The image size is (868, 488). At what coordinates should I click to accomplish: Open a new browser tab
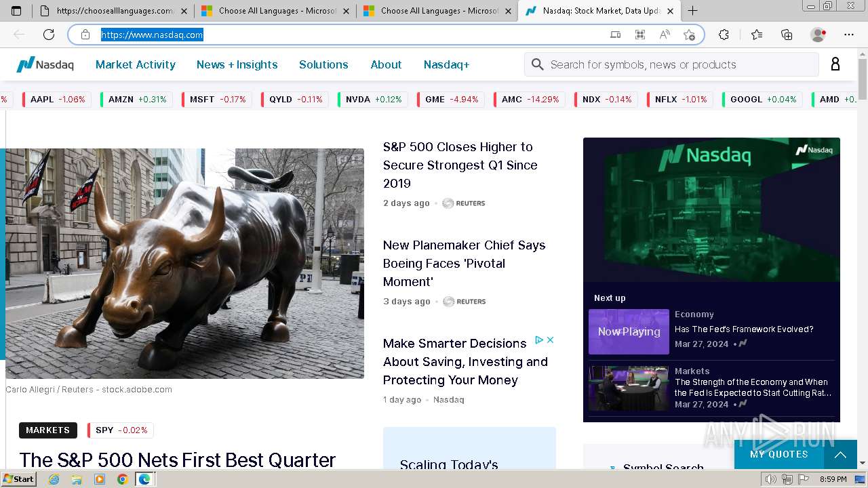click(692, 11)
